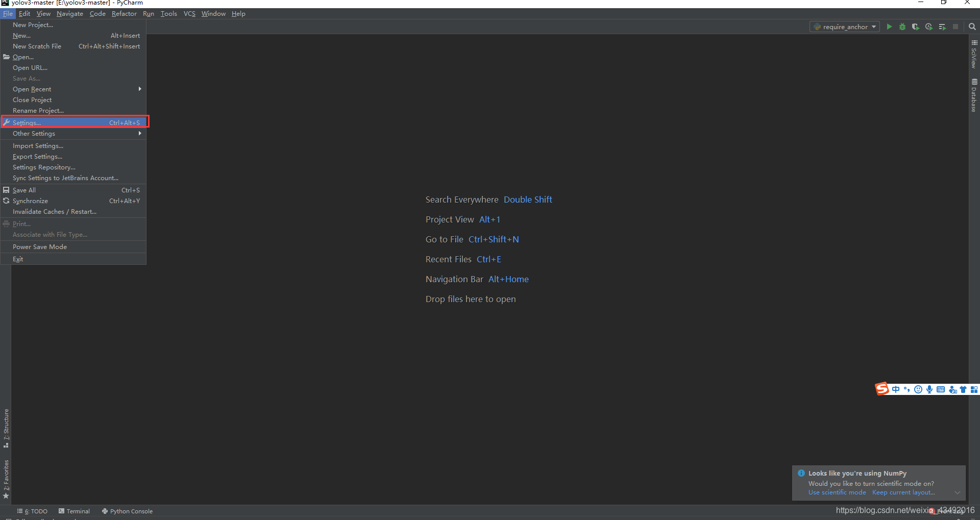The width and height of the screenshot is (980, 520).
Task: Open the SciView side panel
Action: tap(974, 57)
